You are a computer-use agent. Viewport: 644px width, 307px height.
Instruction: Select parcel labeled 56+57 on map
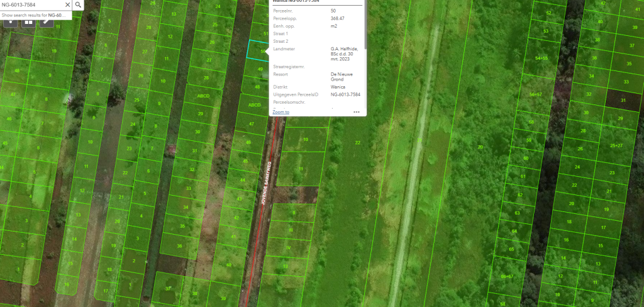[536, 94]
